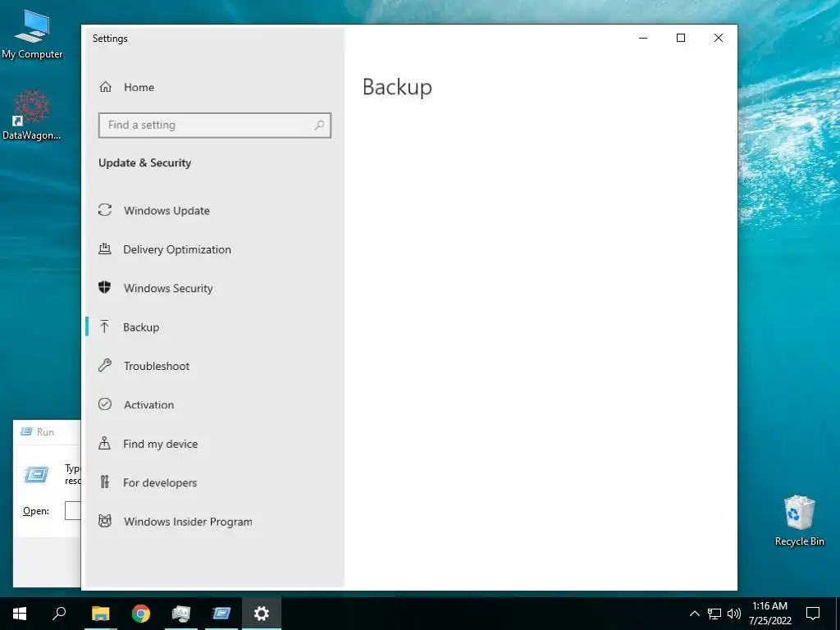Click the For developers tools icon
Image resolution: width=840 pixels, height=630 pixels.
click(x=105, y=482)
